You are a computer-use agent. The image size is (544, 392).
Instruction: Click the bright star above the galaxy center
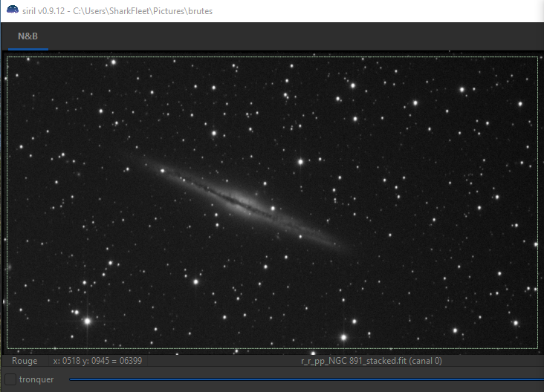pyautogui.click(x=301, y=161)
